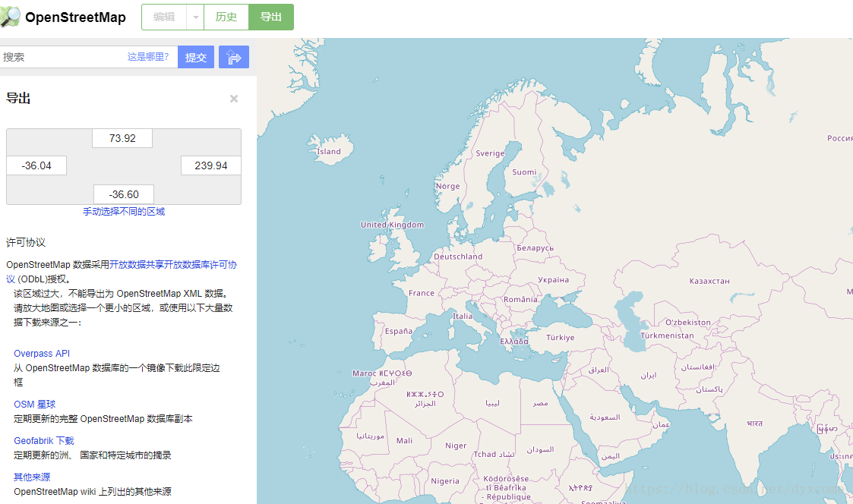This screenshot has height=504, width=853.
Task: Click the Italia label on map
Action: [463, 316]
